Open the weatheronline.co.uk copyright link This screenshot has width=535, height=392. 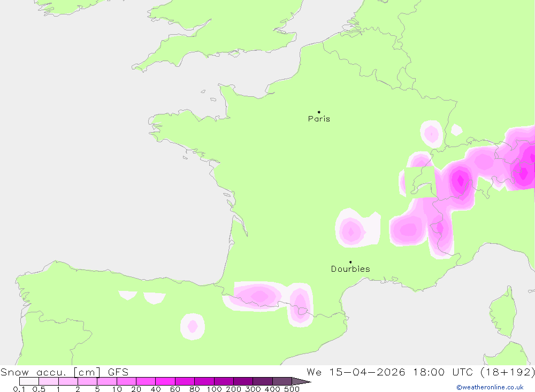click(490, 387)
